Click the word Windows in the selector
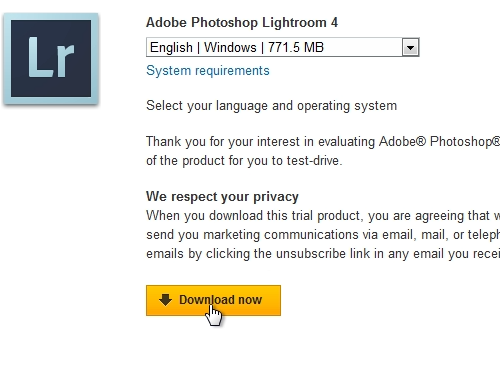Screen dimensions: 500x375 [x=230, y=47]
